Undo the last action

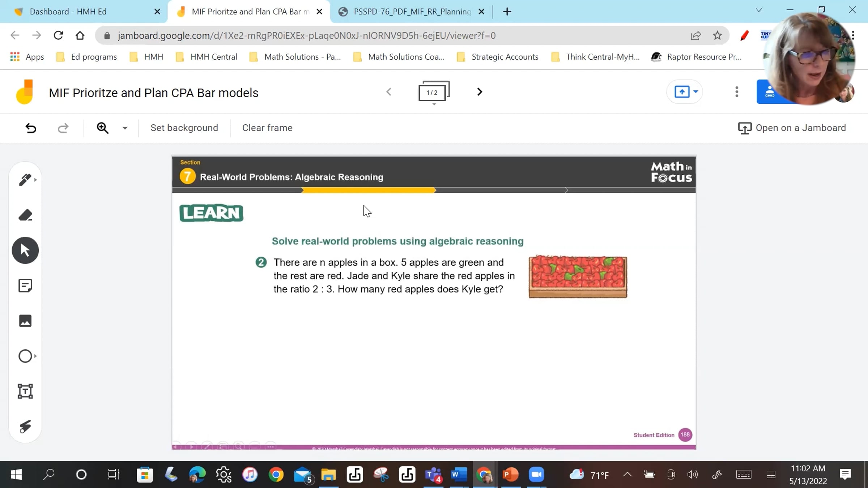click(31, 128)
